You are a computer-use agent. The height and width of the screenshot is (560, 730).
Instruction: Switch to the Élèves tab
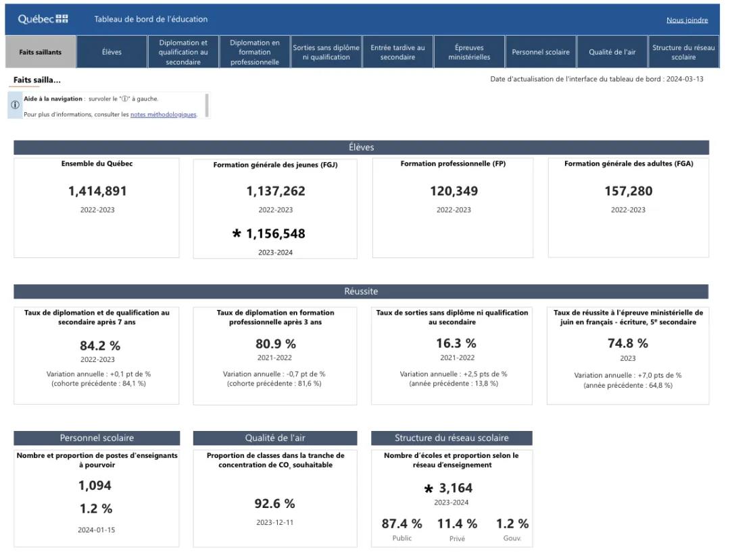click(x=112, y=51)
